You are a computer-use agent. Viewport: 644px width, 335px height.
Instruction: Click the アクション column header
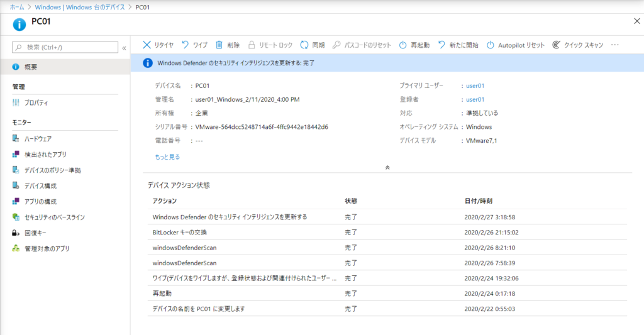pyautogui.click(x=165, y=200)
